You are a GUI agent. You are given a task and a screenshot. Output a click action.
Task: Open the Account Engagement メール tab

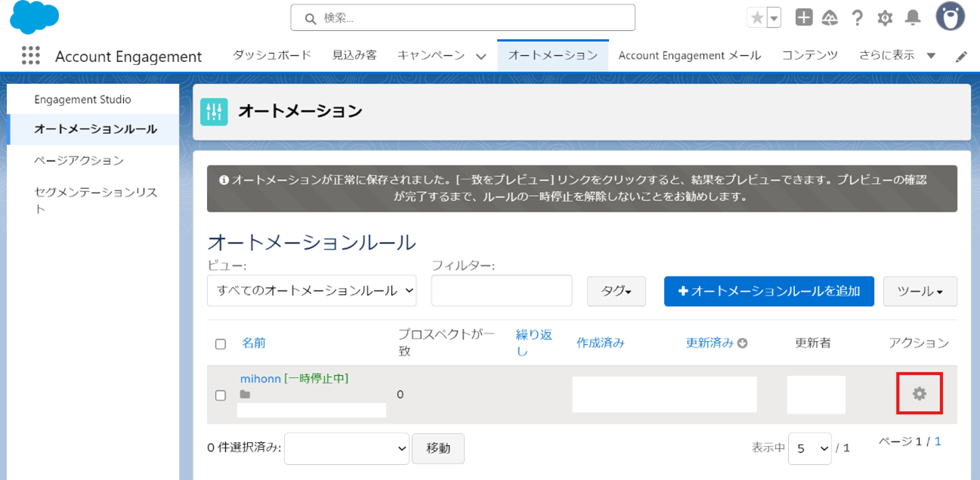(x=690, y=55)
